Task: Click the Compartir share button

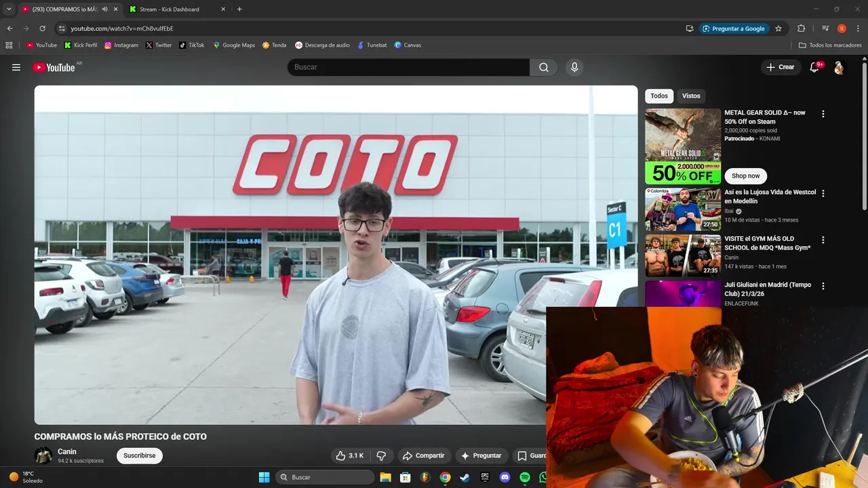Action: coord(423,455)
